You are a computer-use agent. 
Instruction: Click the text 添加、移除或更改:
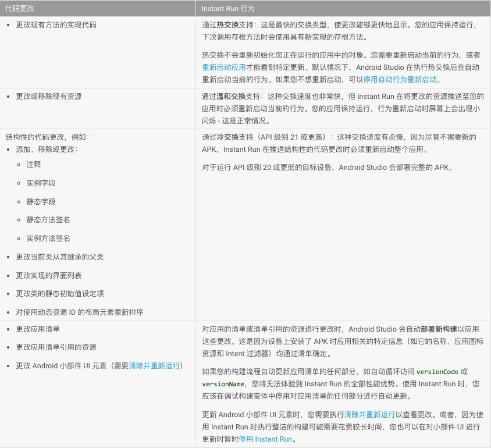47,150
